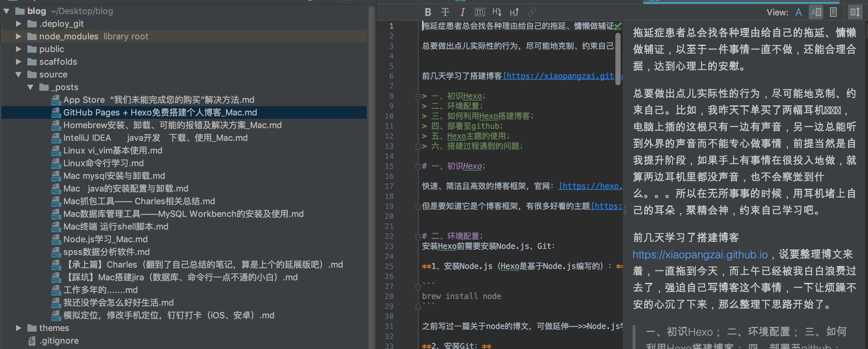Open Mac java的安装配置与卸载.md
This screenshot has height=349, width=868.
pyautogui.click(x=126, y=189)
